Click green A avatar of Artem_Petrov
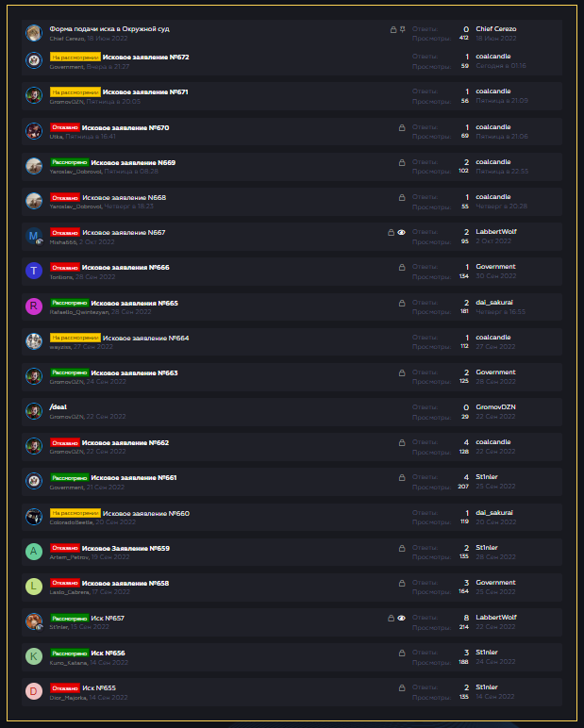This screenshot has width=584, height=728. click(x=34, y=551)
